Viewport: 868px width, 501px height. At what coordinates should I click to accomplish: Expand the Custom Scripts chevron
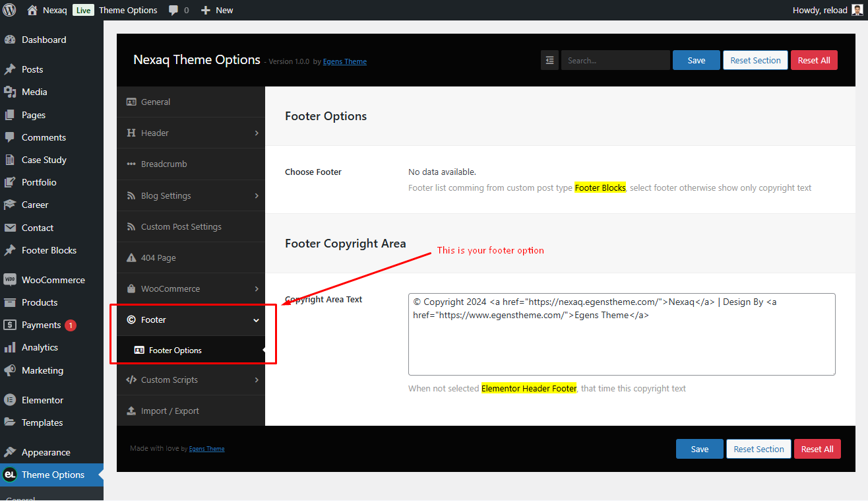257,380
